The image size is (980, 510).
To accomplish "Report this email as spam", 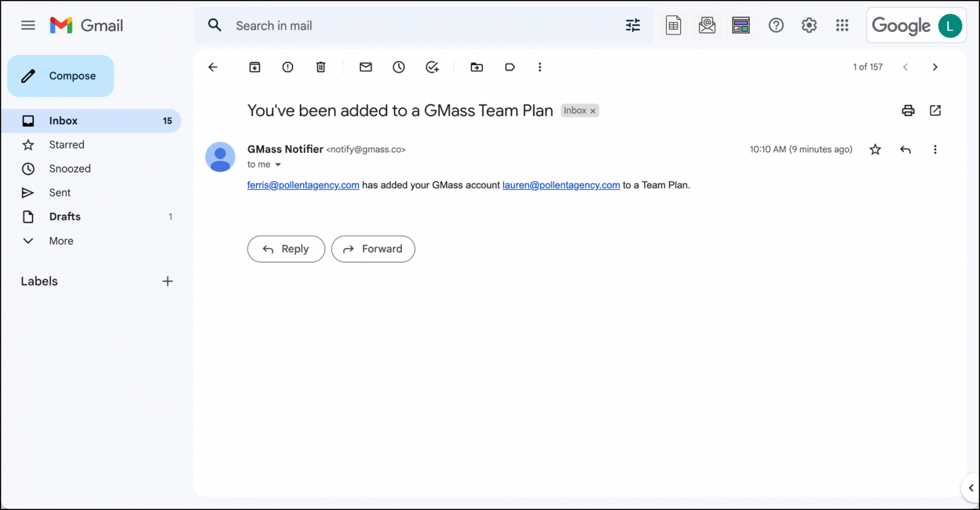I will (287, 67).
